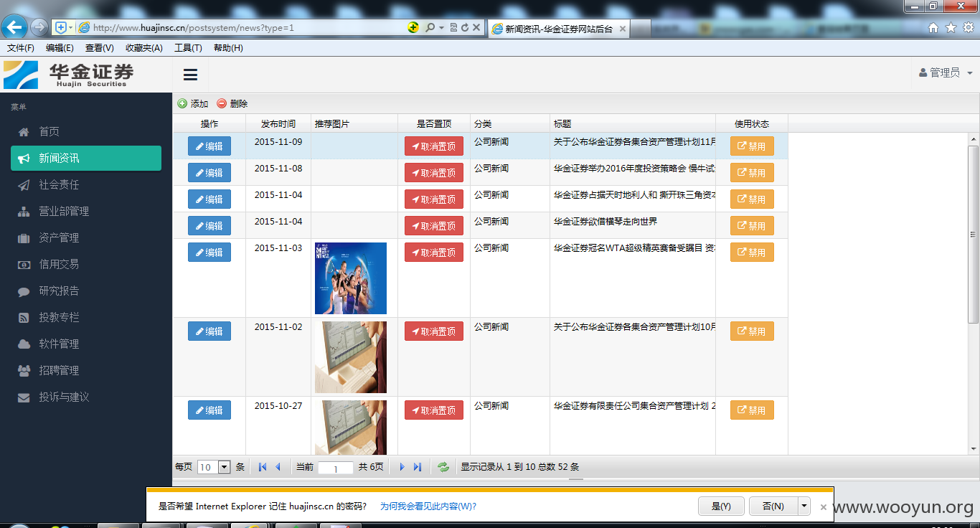980x528 pixels.
Task: Click the red Delete (删除) icon
Action: (222, 103)
